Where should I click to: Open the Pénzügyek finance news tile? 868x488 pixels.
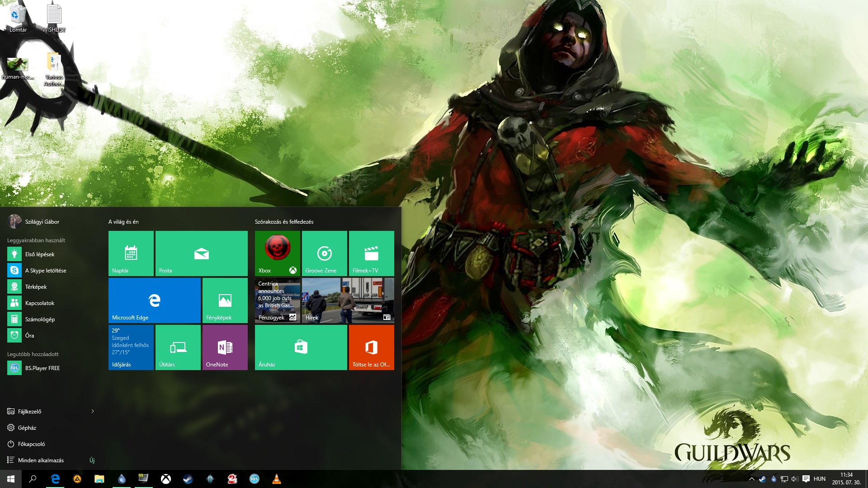278,300
